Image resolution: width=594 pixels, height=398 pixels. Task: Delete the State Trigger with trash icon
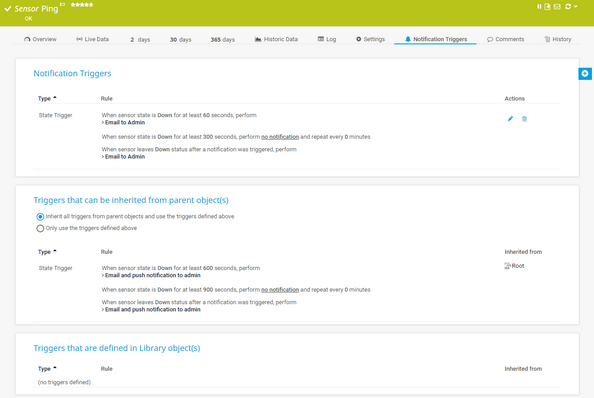[524, 119]
